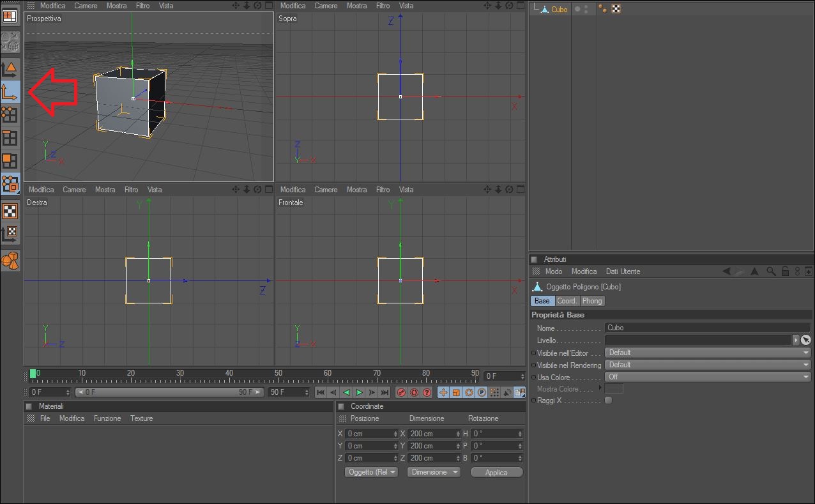Screen dimensions: 815x504
Task: Toggle the position keyframe recording button
Action: [443, 392]
